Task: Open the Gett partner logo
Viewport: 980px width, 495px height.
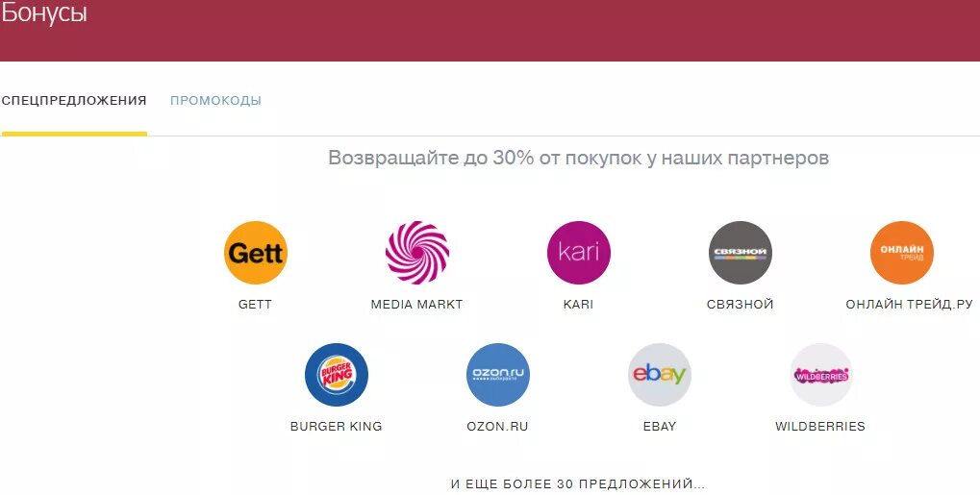Action: (x=256, y=253)
